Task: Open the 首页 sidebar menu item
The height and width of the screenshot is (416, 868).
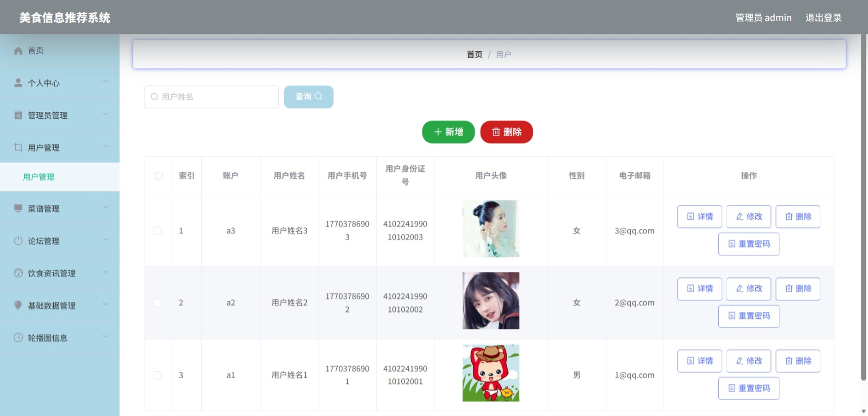Action: (x=60, y=50)
